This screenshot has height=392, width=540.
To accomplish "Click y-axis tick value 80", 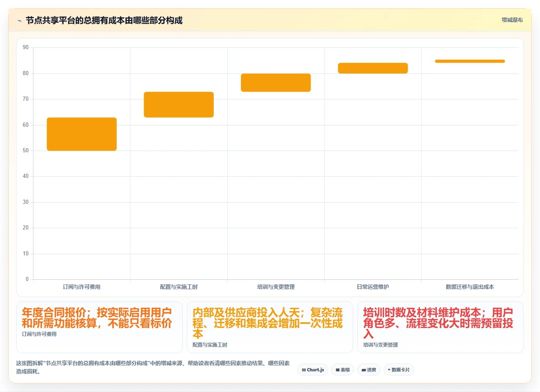I will click(x=26, y=73).
